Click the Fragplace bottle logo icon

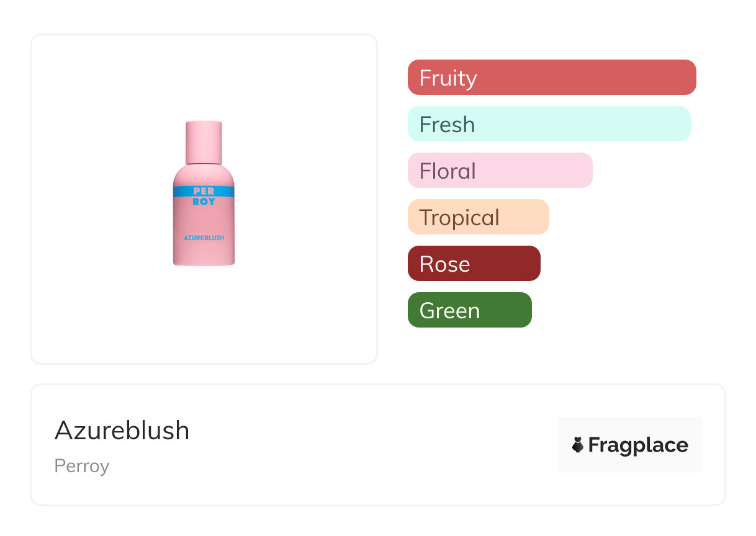pyautogui.click(x=578, y=445)
